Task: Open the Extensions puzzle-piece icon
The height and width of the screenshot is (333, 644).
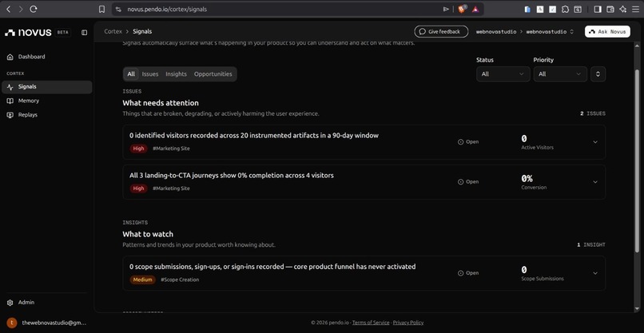Action: coord(565,9)
